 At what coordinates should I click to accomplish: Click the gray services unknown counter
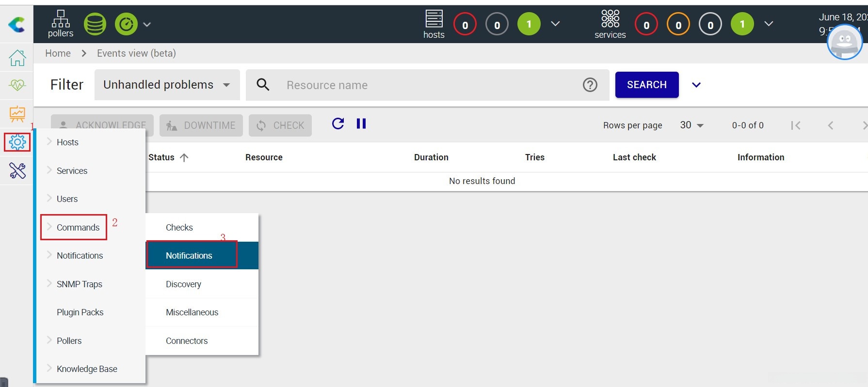[x=710, y=24]
